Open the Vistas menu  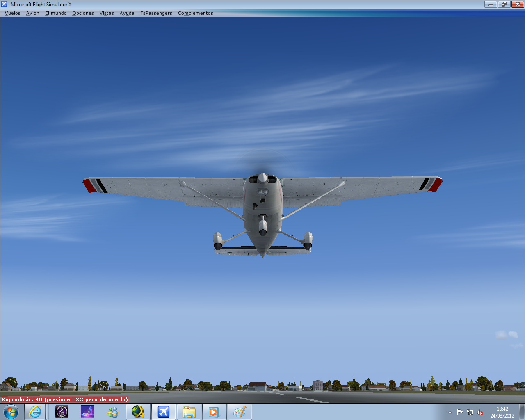(x=107, y=13)
